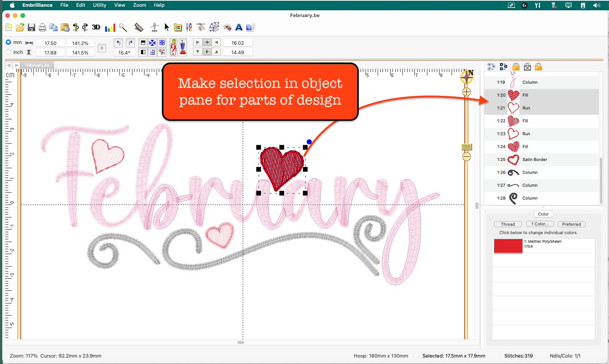
Task: Open the Utility menu
Action: (x=99, y=5)
